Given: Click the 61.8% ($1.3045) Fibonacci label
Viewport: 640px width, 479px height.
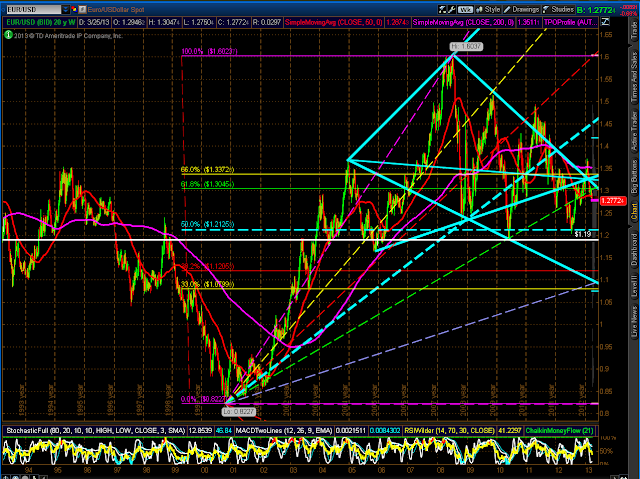Looking at the screenshot, I should point(207,184).
